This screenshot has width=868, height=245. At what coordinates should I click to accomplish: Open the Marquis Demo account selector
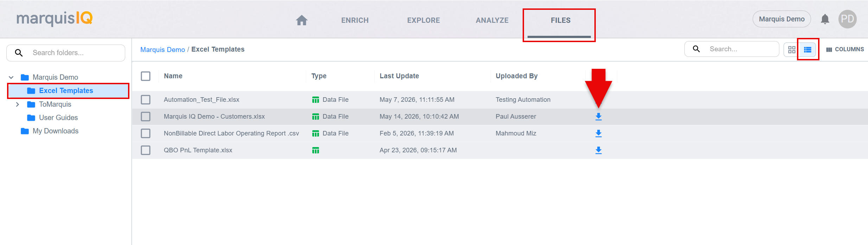(x=781, y=19)
